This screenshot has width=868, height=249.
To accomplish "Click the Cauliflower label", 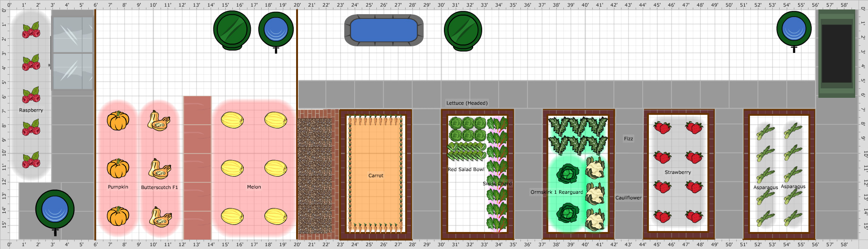I will click(629, 198).
